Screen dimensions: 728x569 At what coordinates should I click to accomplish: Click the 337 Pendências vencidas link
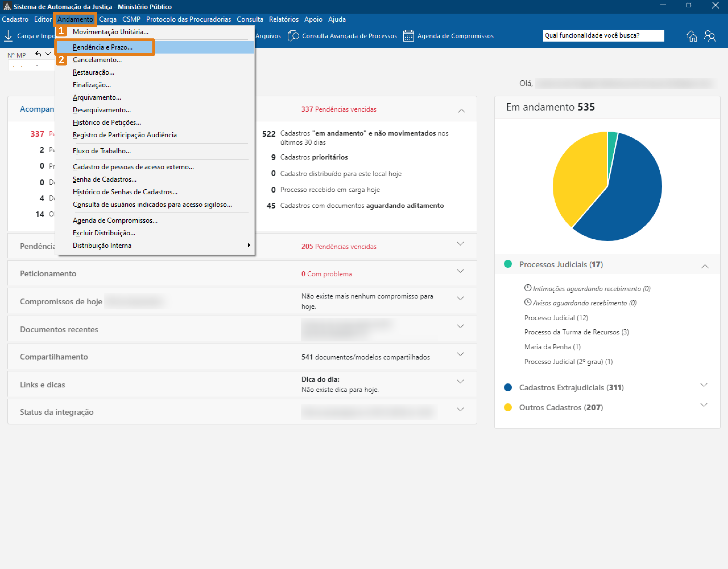pyautogui.click(x=339, y=109)
